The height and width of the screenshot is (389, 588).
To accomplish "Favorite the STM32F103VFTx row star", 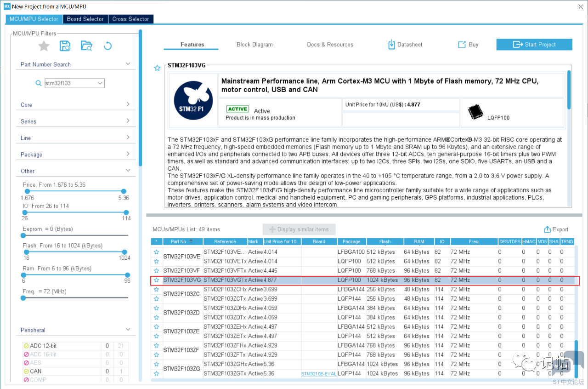I will (156, 271).
